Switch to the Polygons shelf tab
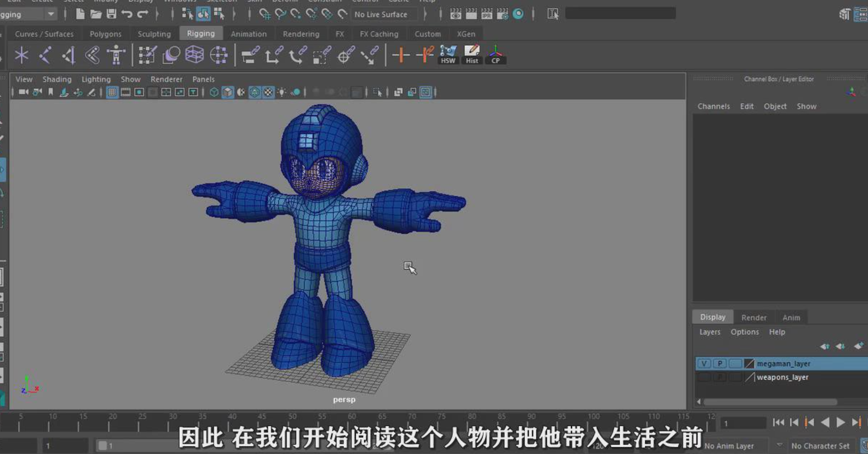The image size is (868, 454). click(105, 34)
